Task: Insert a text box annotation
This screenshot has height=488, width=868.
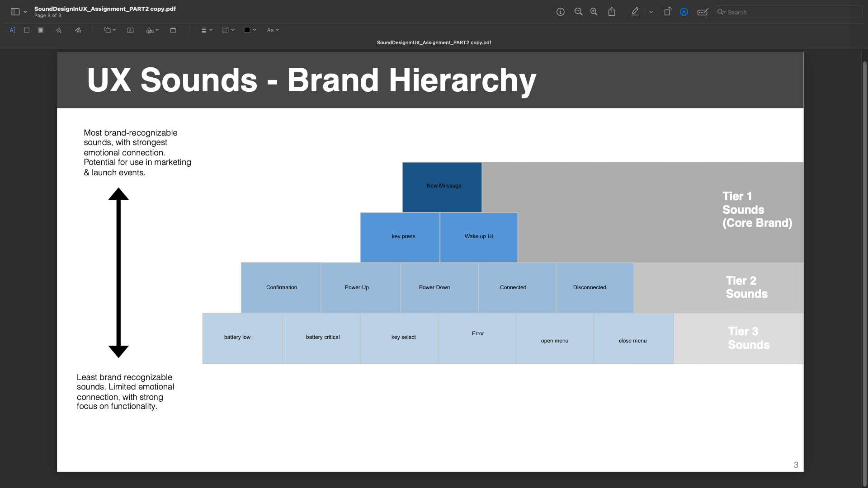Action: [x=130, y=30]
